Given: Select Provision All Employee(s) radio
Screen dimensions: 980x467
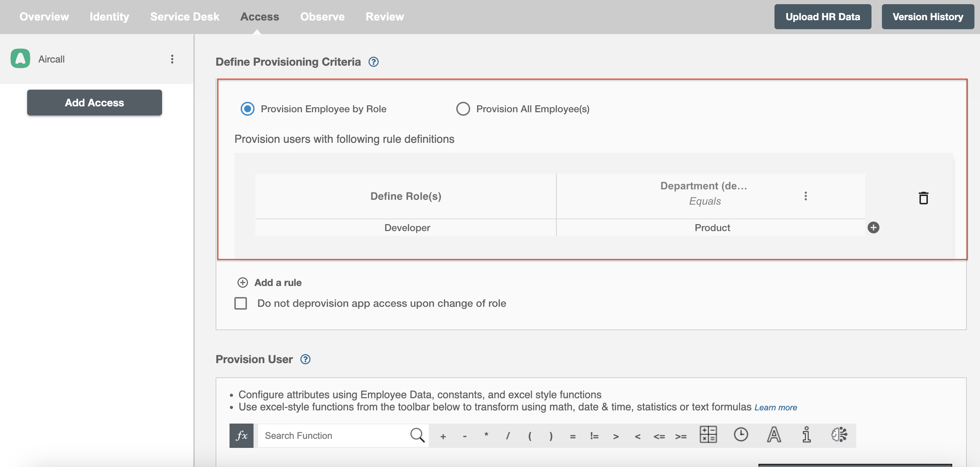Looking at the screenshot, I should click(463, 109).
